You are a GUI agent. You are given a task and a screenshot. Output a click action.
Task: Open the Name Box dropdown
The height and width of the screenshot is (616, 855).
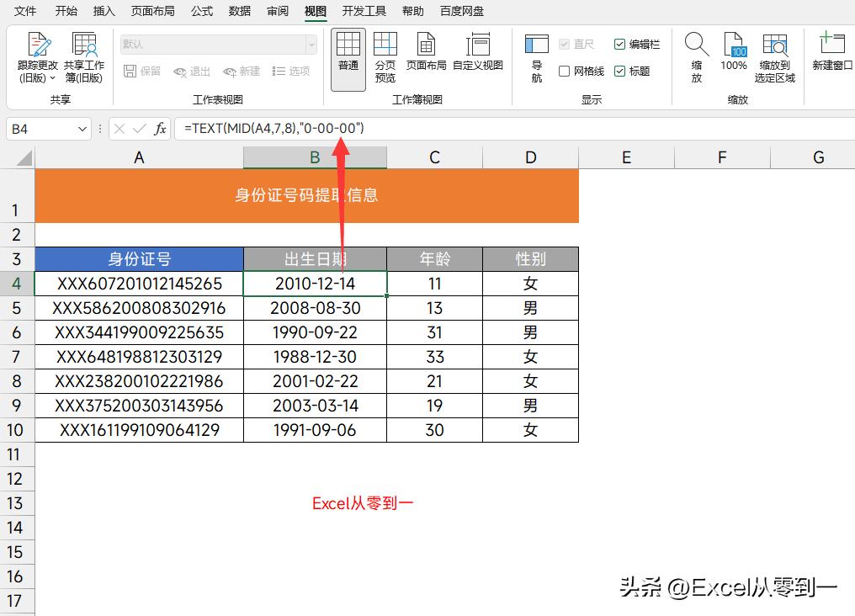(x=81, y=128)
